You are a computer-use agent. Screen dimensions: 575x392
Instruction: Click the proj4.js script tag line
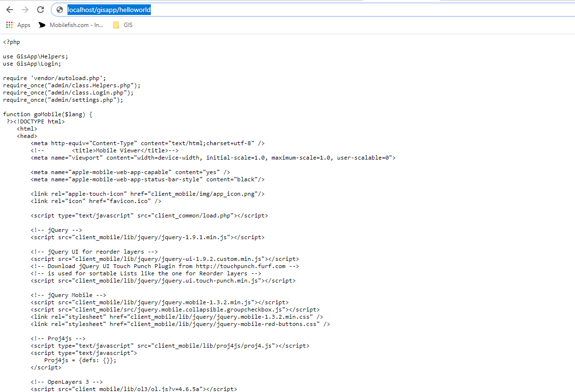(x=169, y=345)
